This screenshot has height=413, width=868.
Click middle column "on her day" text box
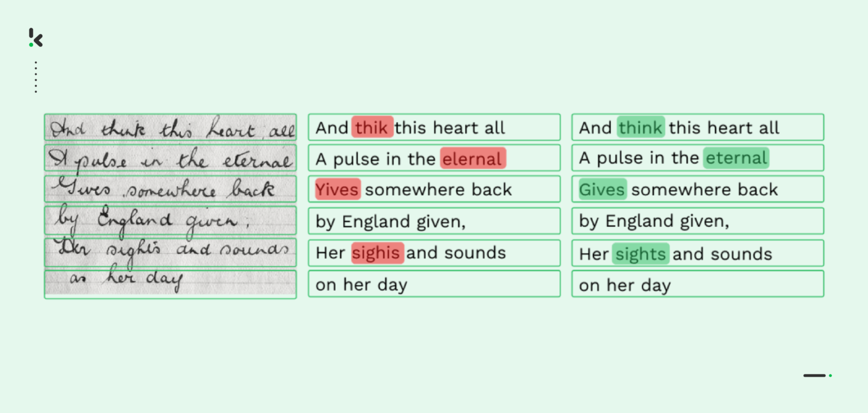point(434,284)
